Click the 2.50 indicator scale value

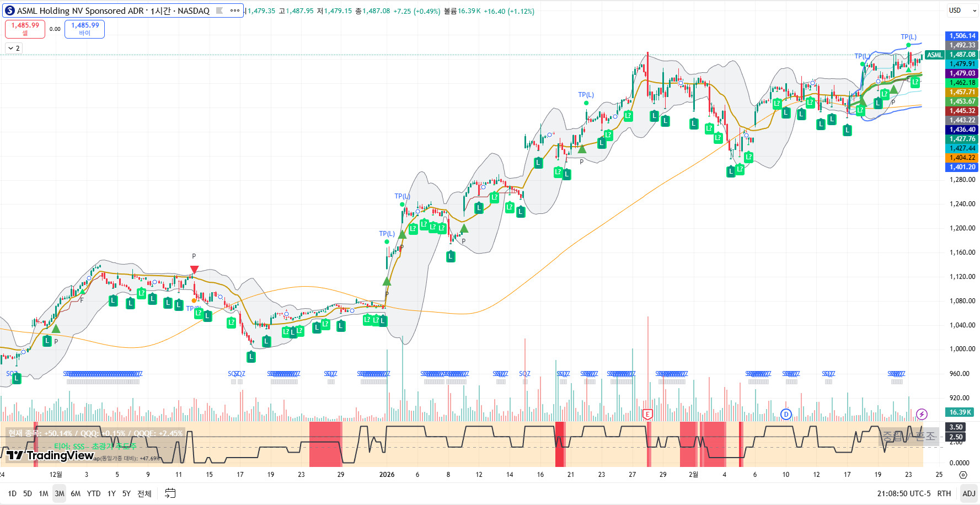(956, 437)
